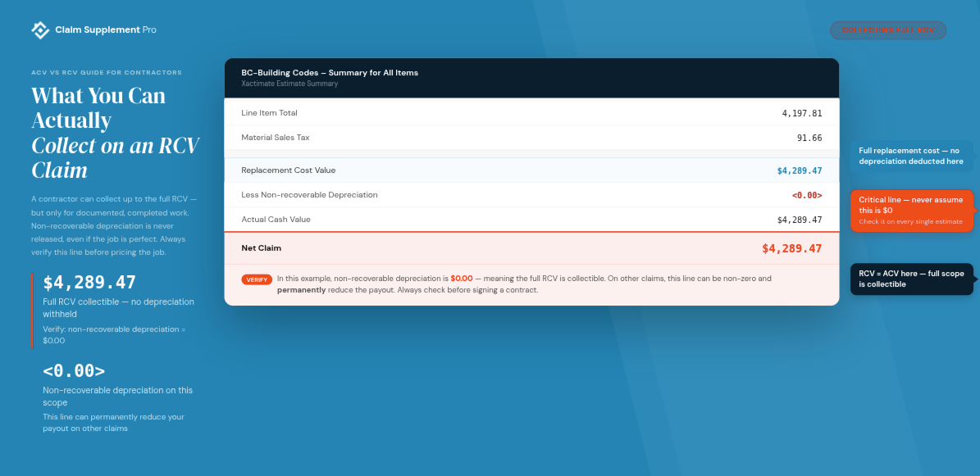Click 'Check it on every single estimate' note

point(910,222)
